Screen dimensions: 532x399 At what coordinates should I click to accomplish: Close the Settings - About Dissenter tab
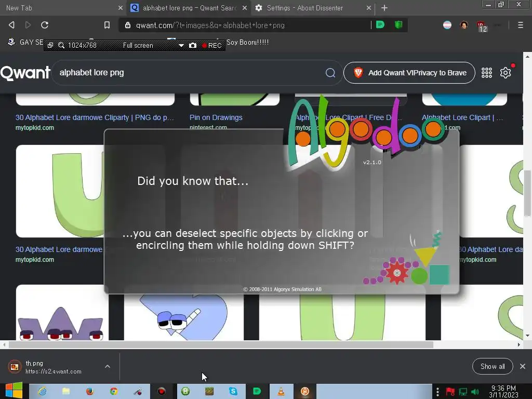click(369, 8)
